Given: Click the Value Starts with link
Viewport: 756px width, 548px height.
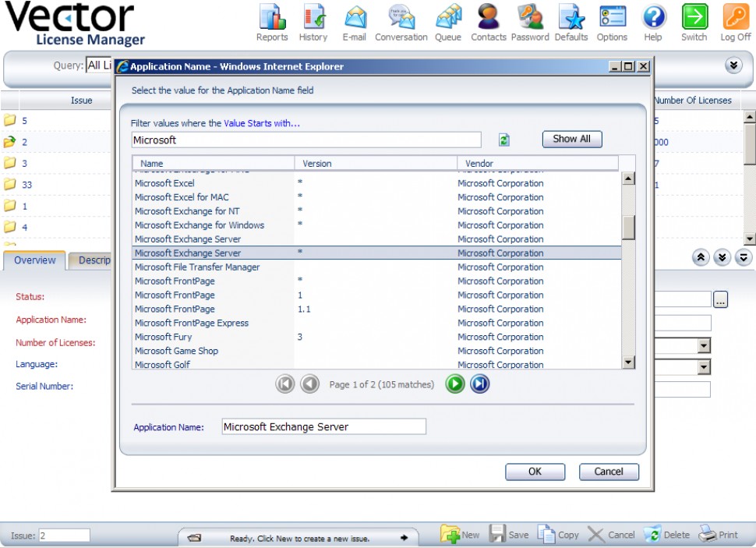Looking at the screenshot, I should click(x=262, y=123).
